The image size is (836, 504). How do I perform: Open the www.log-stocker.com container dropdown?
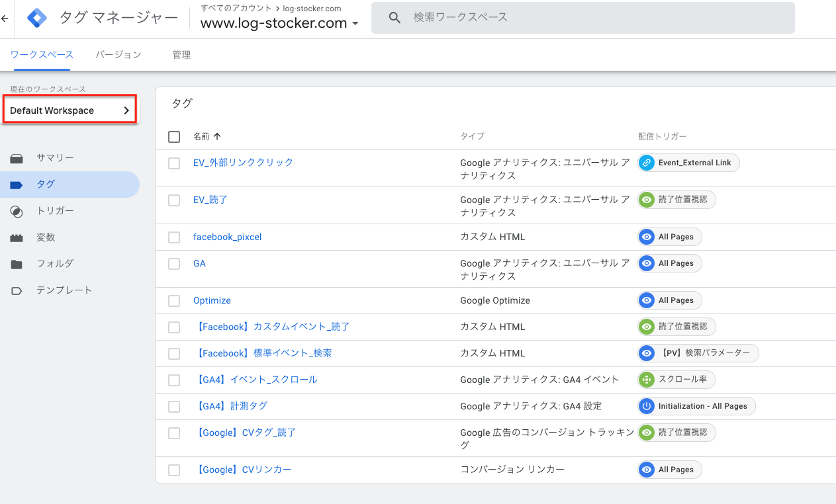point(279,23)
